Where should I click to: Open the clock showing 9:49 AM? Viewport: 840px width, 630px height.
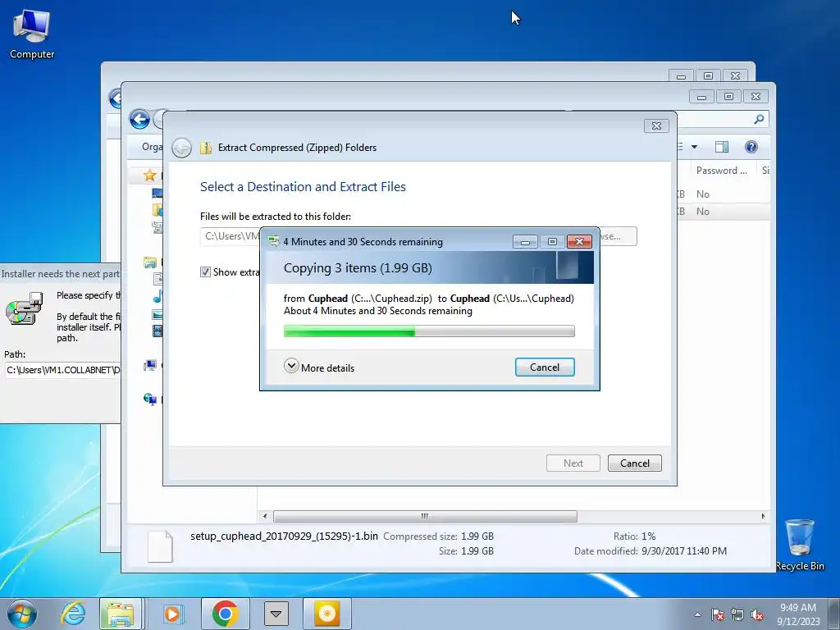(798, 614)
